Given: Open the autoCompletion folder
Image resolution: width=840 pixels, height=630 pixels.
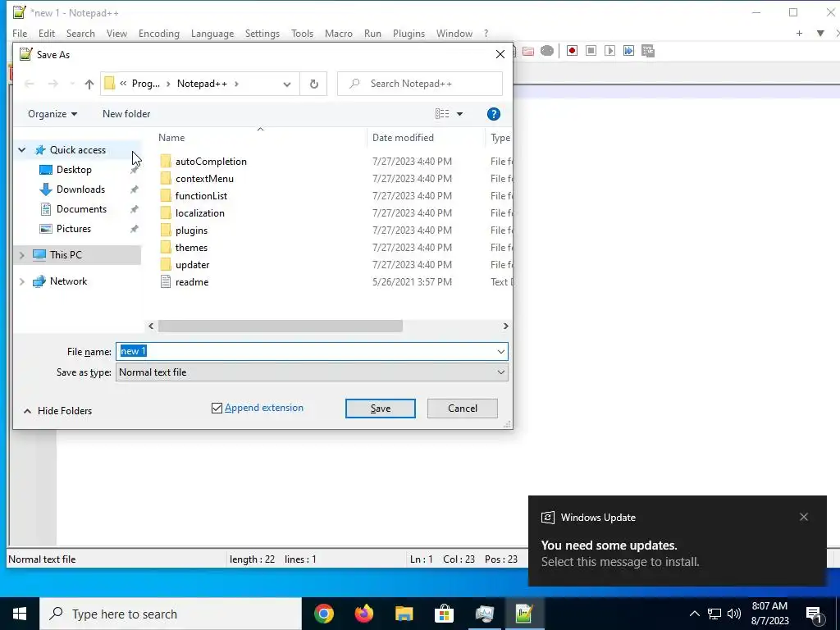Looking at the screenshot, I should pyautogui.click(x=211, y=162).
